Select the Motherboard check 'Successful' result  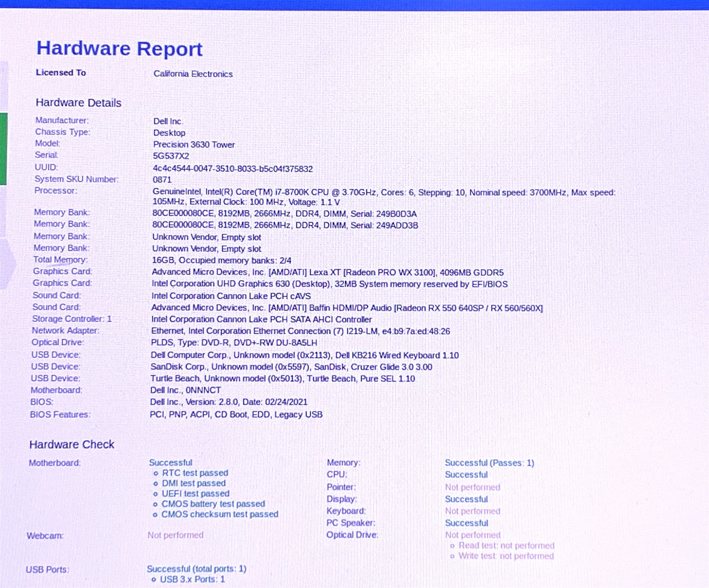coord(171,463)
